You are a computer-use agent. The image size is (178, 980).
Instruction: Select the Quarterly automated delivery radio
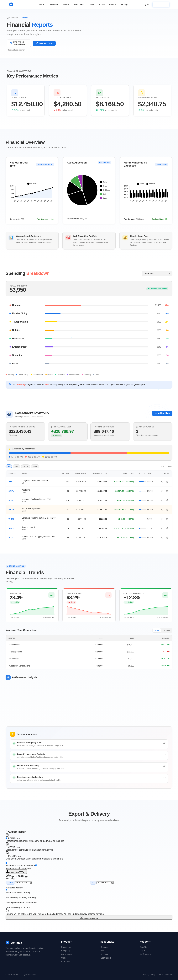(x=6, y=905)
